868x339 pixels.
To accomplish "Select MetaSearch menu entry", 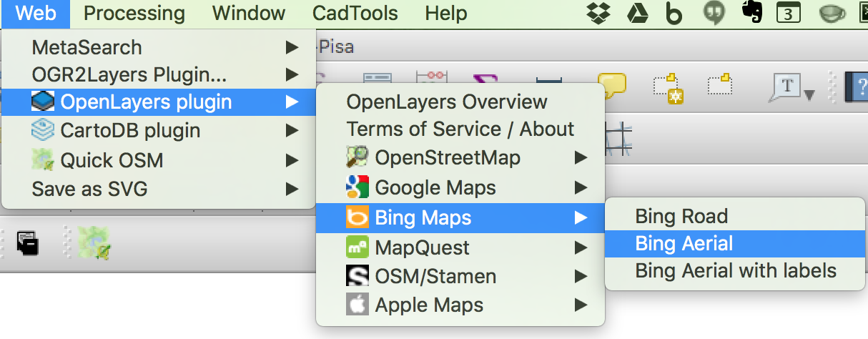I will tap(159, 47).
